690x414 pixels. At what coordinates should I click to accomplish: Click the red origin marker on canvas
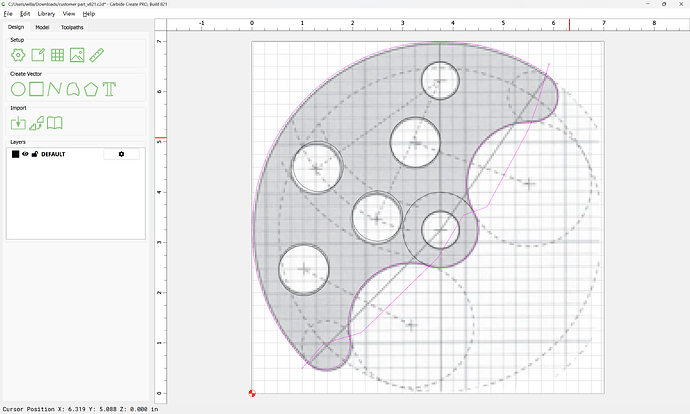click(252, 393)
